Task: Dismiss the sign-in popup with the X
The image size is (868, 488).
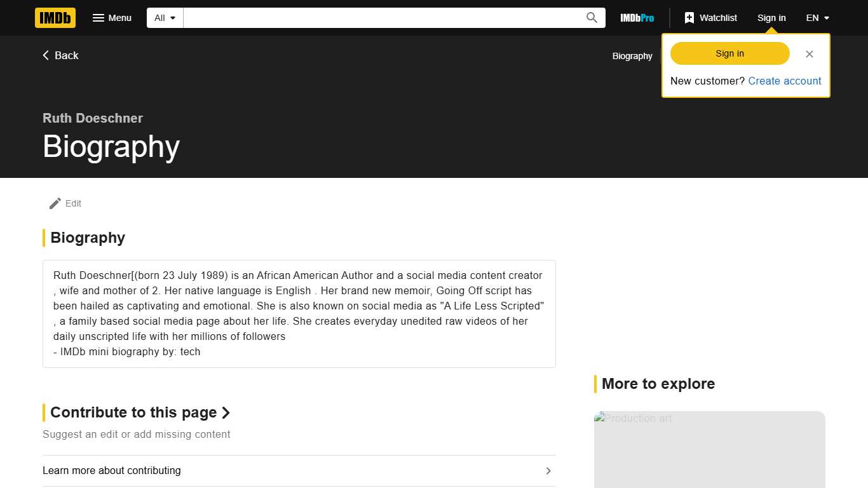Action: pyautogui.click(x=809, y=54)
